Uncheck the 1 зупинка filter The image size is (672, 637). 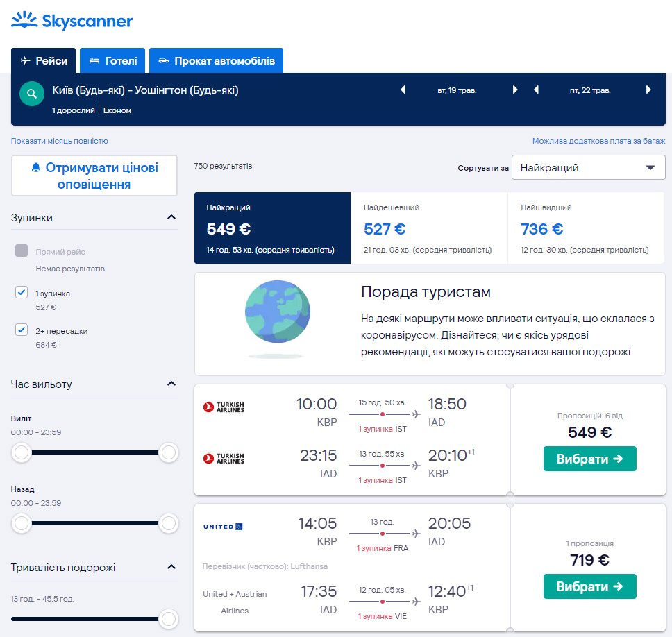pos(22,292)
